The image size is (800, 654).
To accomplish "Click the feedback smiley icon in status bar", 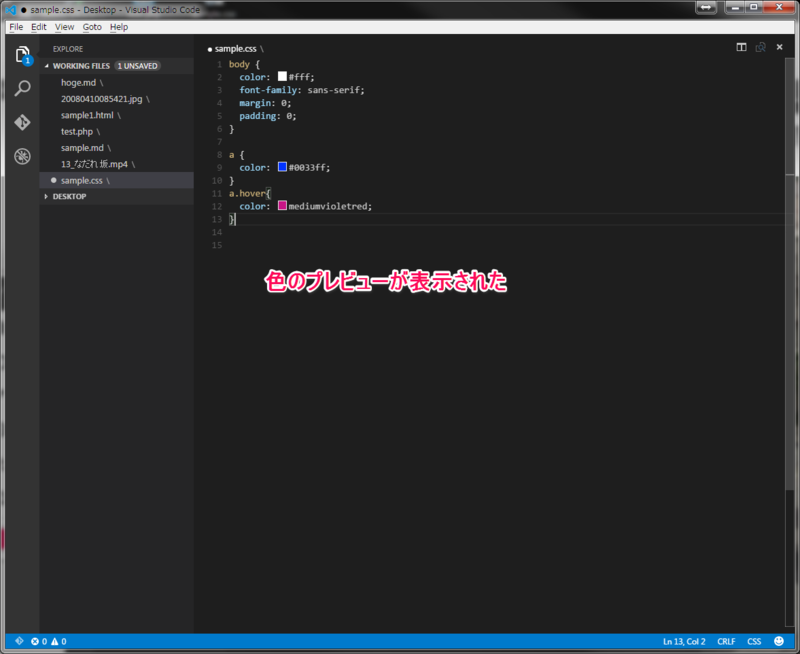I will tap(779, 641).
